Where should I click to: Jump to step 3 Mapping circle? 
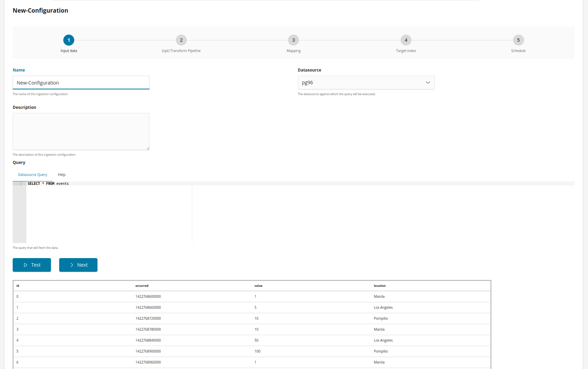click(x=293, y=40)
